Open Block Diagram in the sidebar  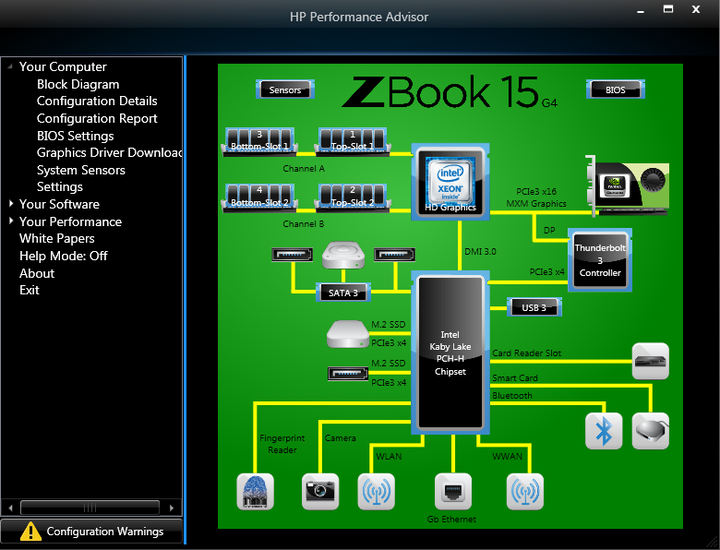[78, 84]
